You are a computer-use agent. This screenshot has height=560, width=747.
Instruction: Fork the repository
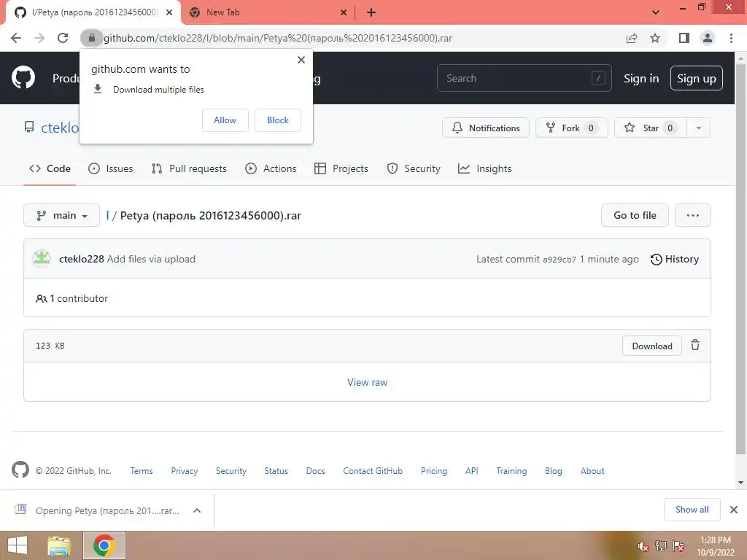point(572,128)
